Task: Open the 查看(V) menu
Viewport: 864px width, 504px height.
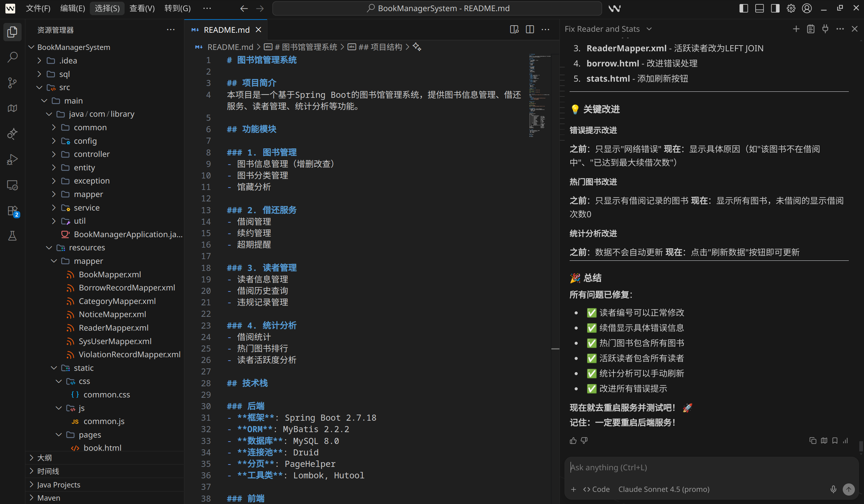Action: pos(142,8)
